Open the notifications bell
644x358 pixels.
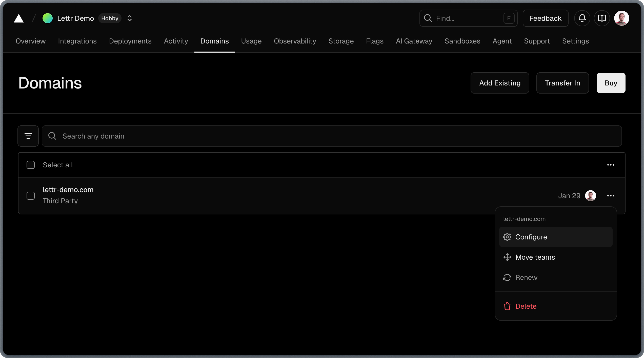point(582,18)
